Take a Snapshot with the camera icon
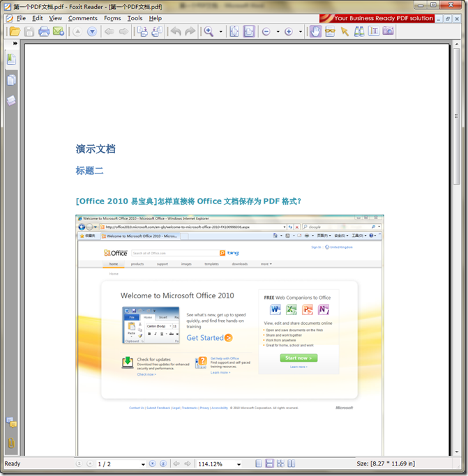This screenshot has height=476, width=468. coord(388,31)
